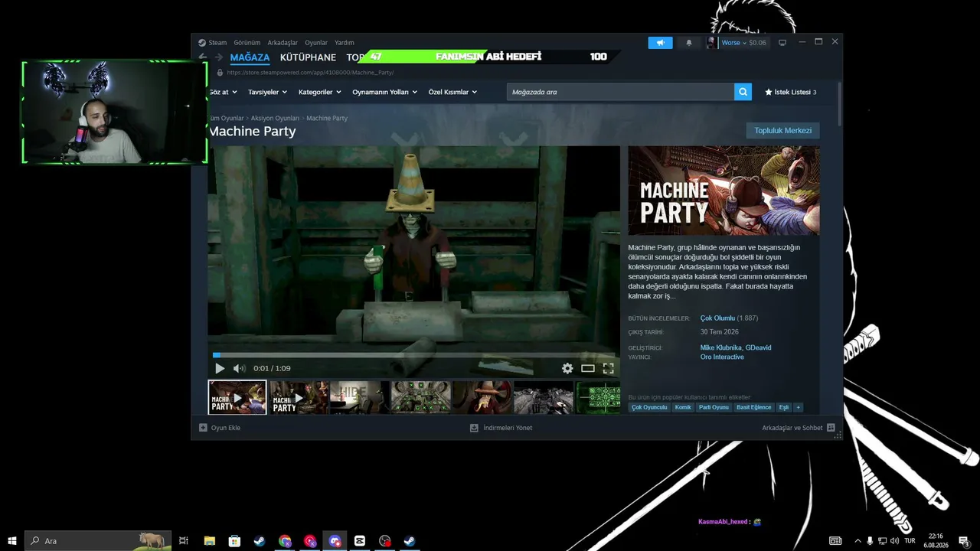Select the Basit Eğlence tag
Screen dimensions: 980x551
(x=754, y=407)
